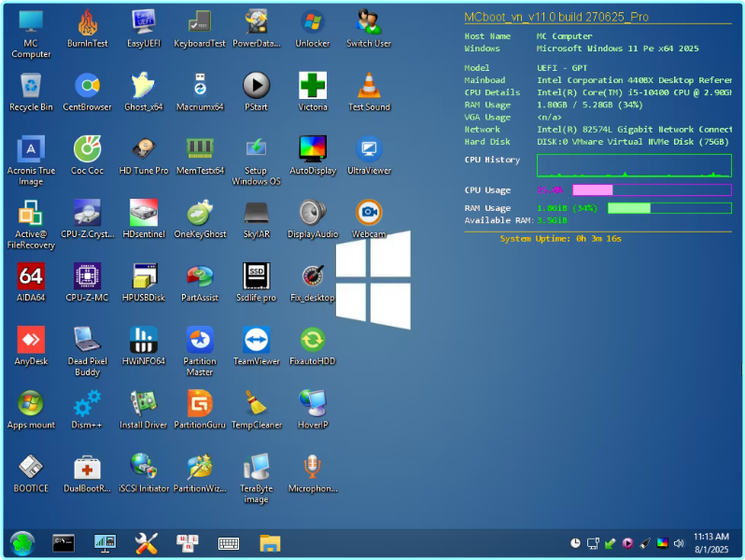Launch the PStart play icon

pos(256,92)
